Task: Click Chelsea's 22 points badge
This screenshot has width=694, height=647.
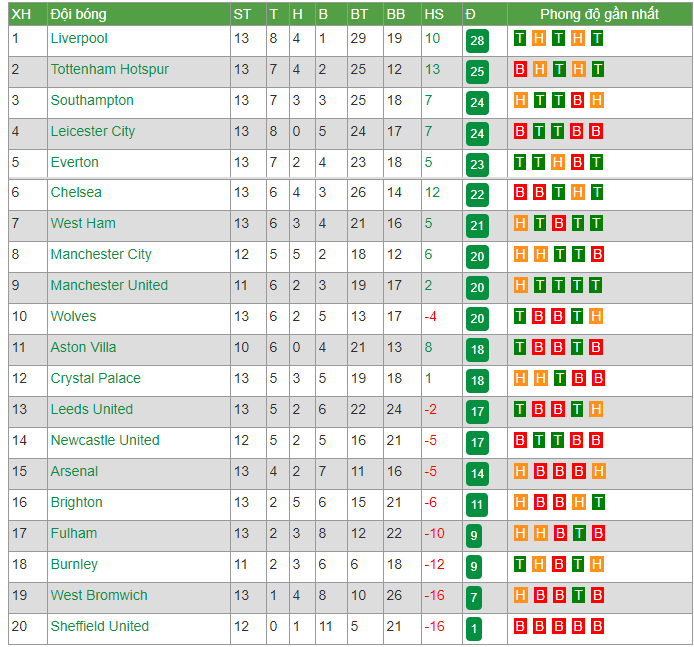Action: click(x=477, y=195)
